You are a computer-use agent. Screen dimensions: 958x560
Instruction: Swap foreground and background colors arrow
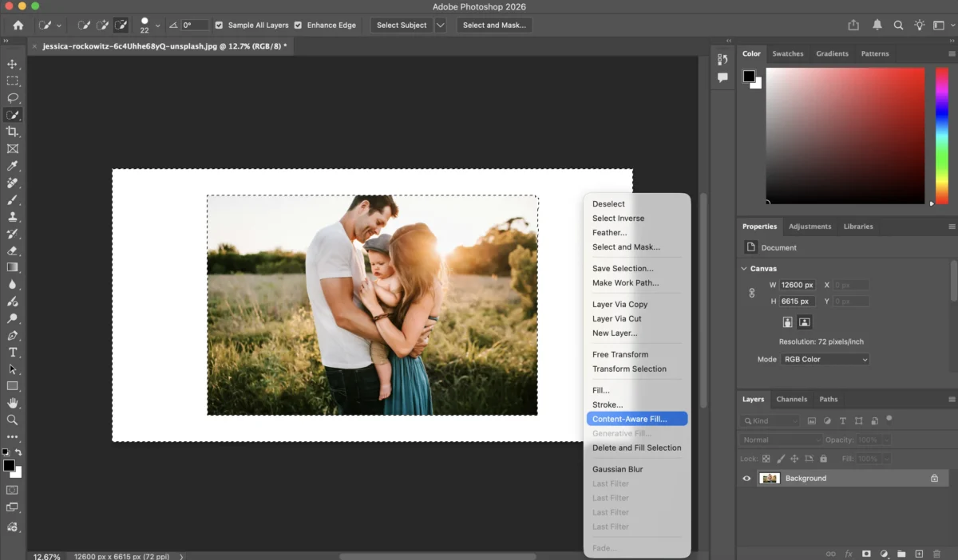pyautogui.click(x=18, y=453)
